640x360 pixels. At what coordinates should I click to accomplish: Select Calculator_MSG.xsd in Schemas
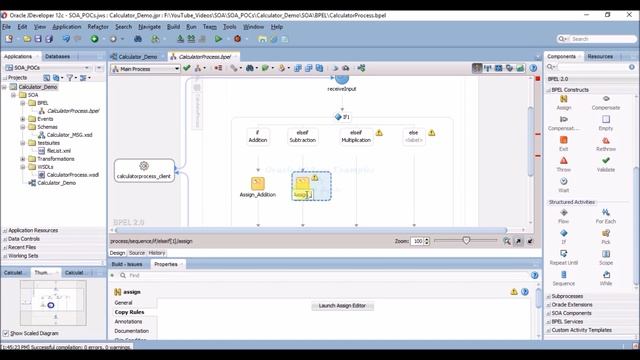(69, 135)
